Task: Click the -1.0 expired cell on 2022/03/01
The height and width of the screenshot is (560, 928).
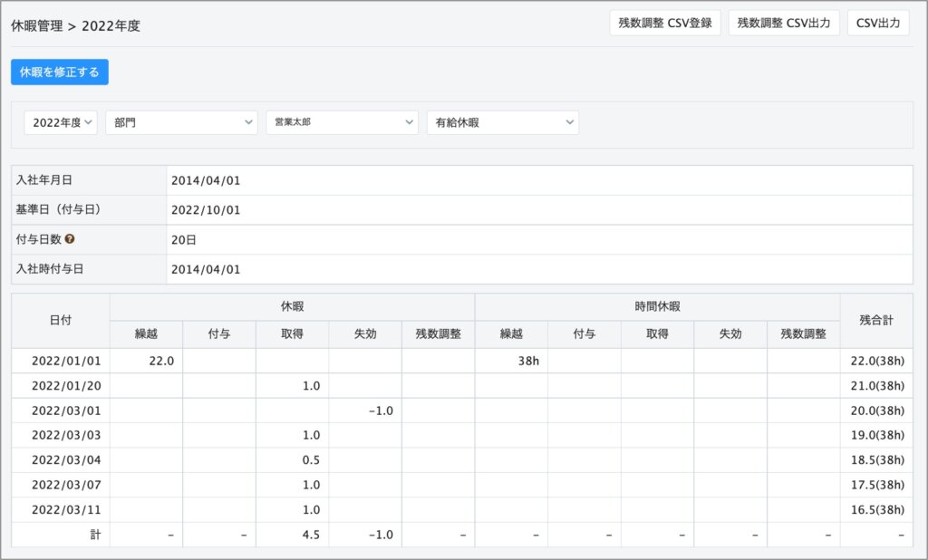Action: [379, 410]
